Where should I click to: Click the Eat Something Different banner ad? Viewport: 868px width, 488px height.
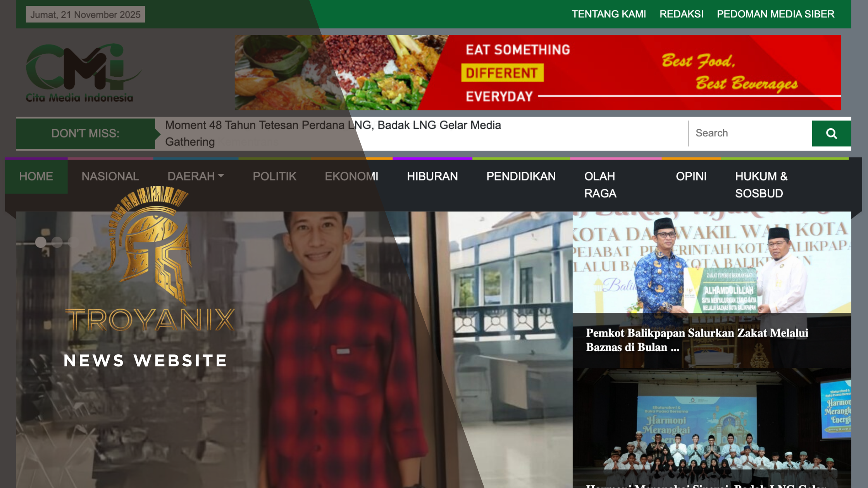(x=537, y=73)
